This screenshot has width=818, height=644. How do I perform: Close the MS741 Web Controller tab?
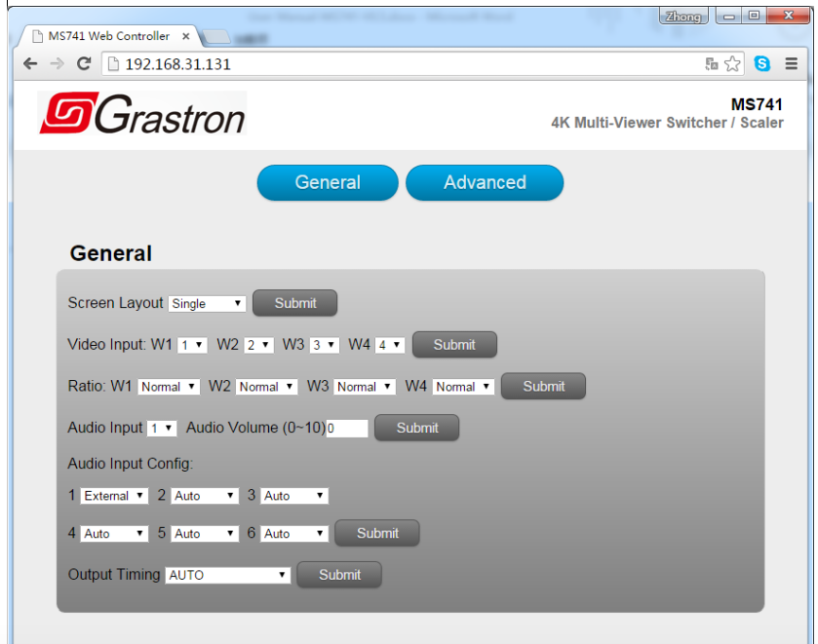[186, 36]
